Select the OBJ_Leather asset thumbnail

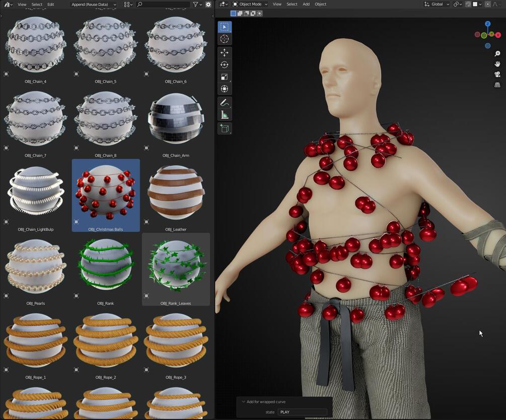click(x=176, y=193)
